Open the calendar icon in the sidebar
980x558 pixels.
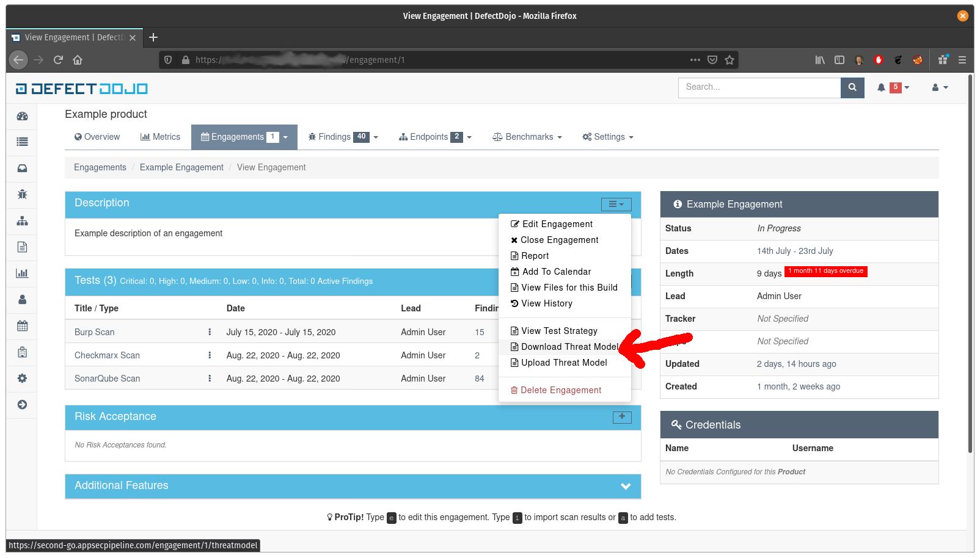click(22, 325)
